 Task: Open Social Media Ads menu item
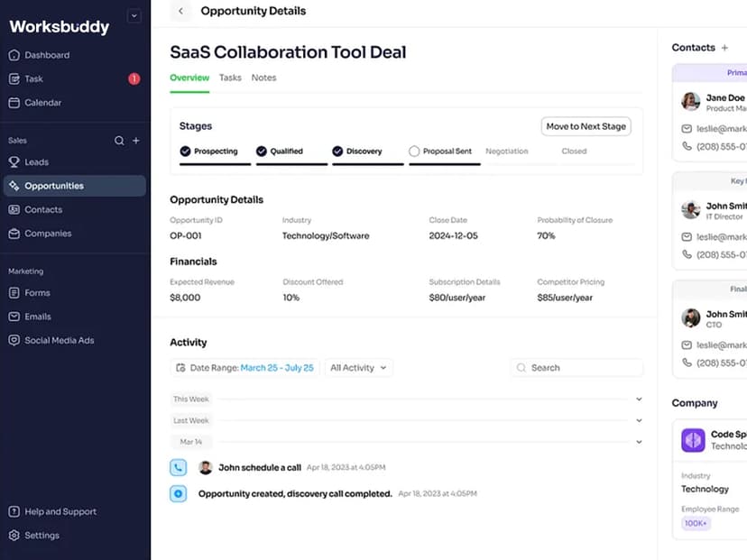(75, 341)
